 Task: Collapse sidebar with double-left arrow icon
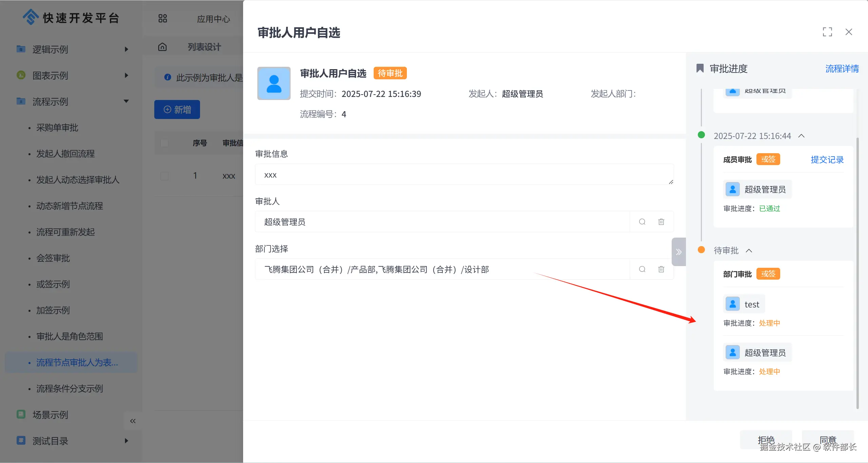click(133, 421)
